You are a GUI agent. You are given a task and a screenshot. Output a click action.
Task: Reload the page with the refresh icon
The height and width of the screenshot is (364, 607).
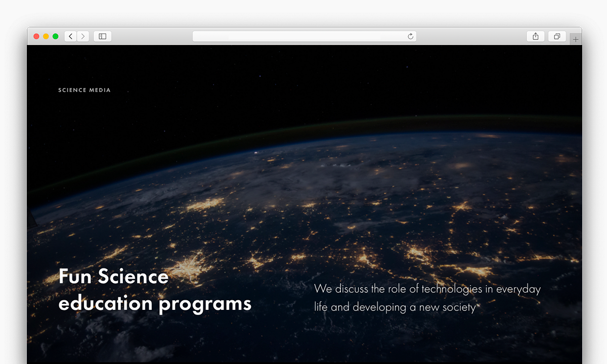click(x=410, y=36)
